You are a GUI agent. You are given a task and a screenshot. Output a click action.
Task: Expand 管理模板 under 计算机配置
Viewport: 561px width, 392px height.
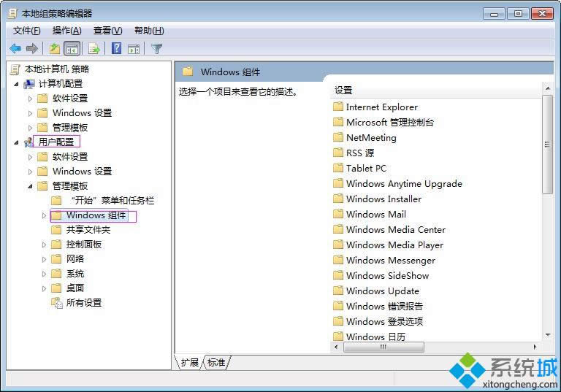pyautogui.click(x=30, y=128)
